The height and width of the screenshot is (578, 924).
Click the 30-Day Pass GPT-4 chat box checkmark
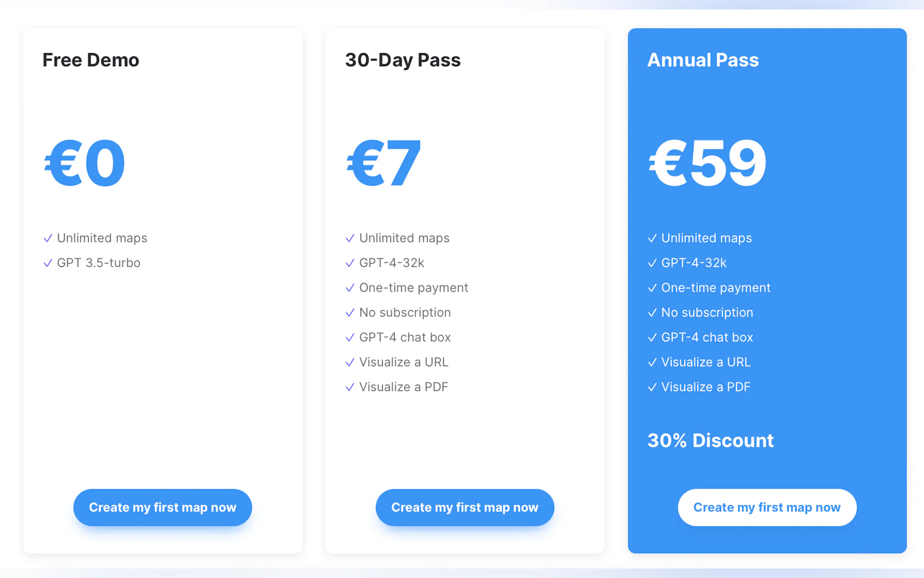point(350,337)
